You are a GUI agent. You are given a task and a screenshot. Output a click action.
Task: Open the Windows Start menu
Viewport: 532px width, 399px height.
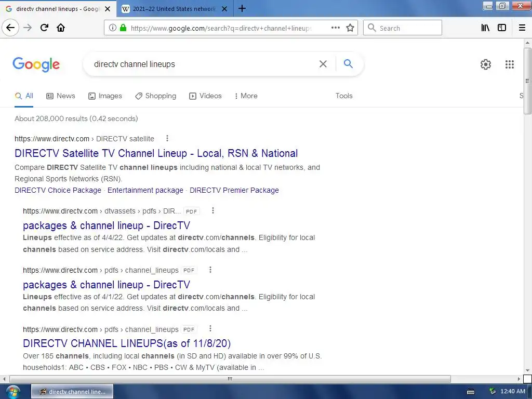click(x=12, y=392)
